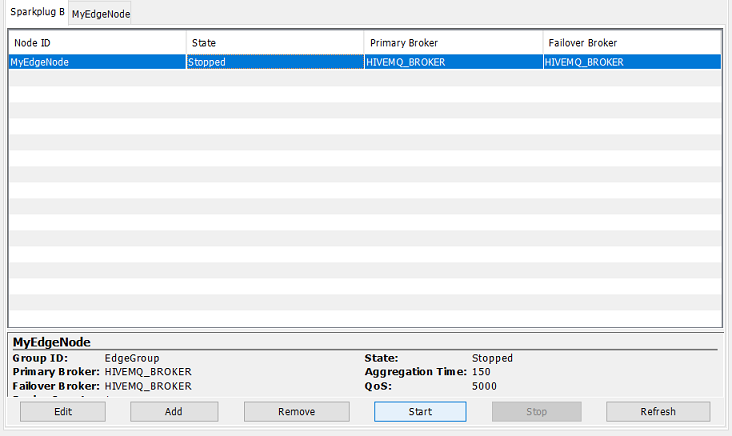Switch to the Sparkplug B tab

pyautogui.click(x=36, y=12)
